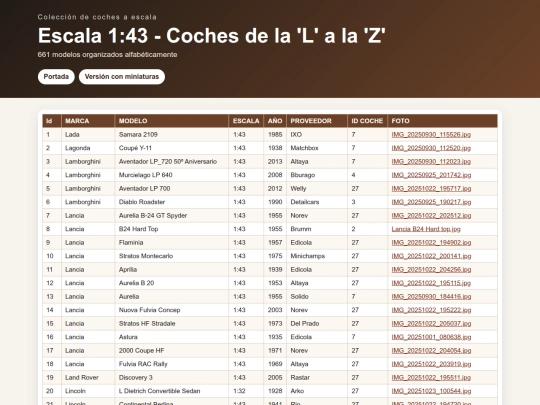540x405 pixels.
Task: Select the Bburago provider cell
Action: 317,175
